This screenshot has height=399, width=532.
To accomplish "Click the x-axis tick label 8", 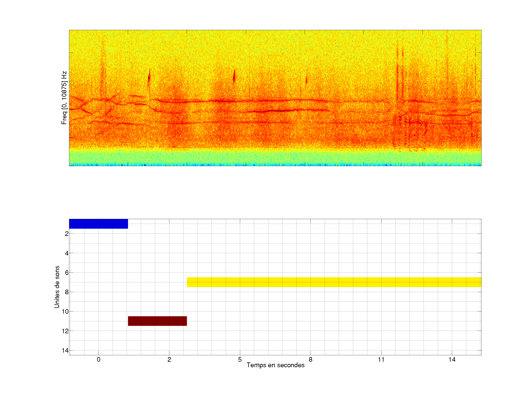I will [311, 360].
